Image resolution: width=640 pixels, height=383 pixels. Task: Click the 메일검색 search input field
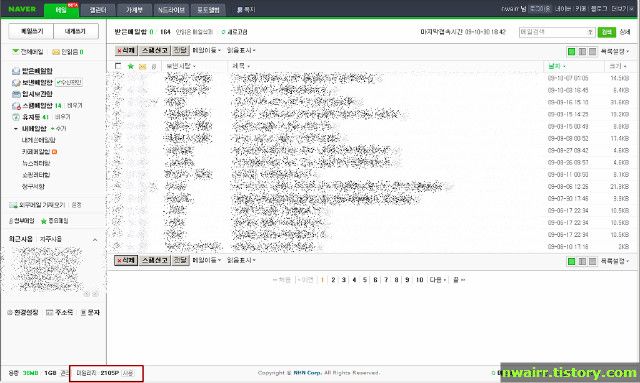pos(557,32)
